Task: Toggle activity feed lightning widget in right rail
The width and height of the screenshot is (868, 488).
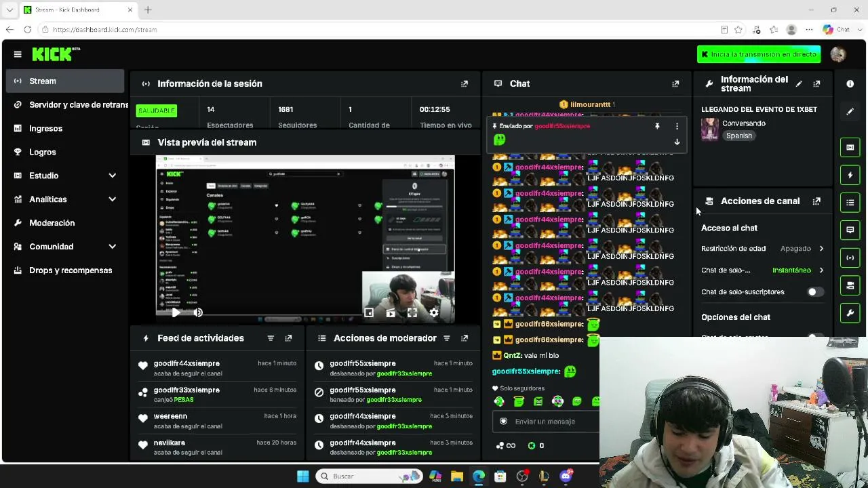Action: 850,175
